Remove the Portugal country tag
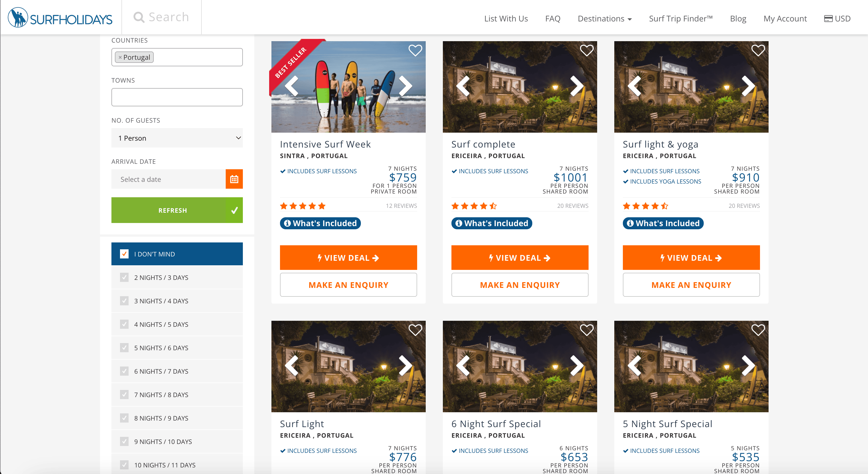The height and width of the screenshot is (474, 868). point(120,57)
